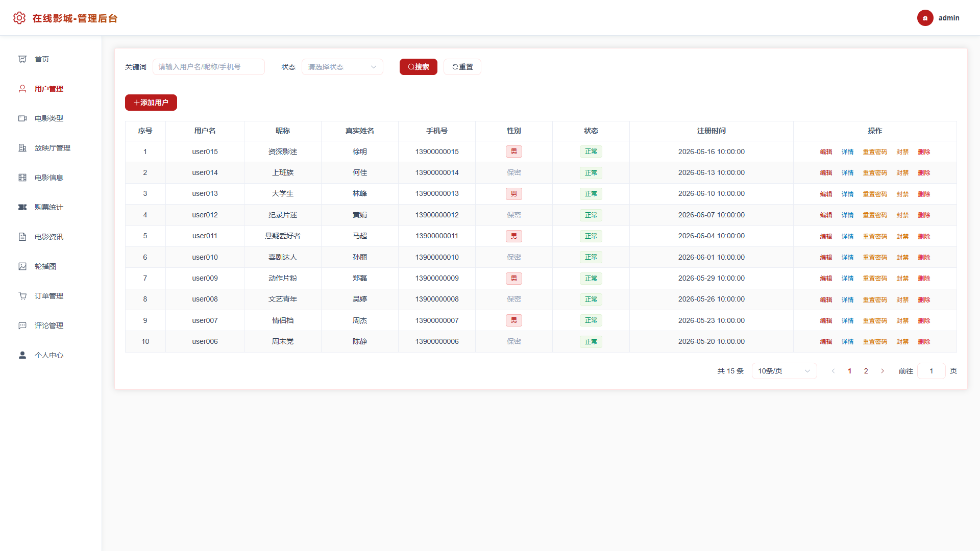Click the admin avatar icon
The height and width of the screenshot is (551, 980).
click(x=925, y=18)
